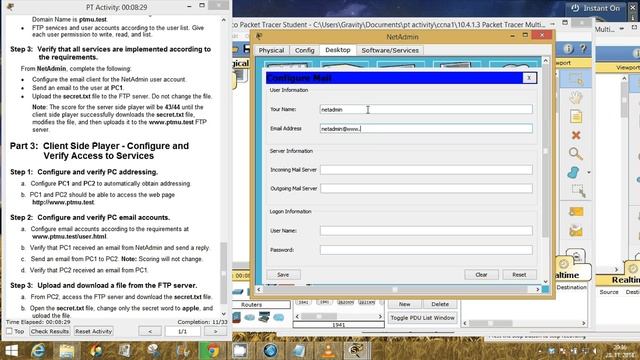The image size is (640, 360).
Task: Click the Save button in Configure Mail
Action: point(283,275)
